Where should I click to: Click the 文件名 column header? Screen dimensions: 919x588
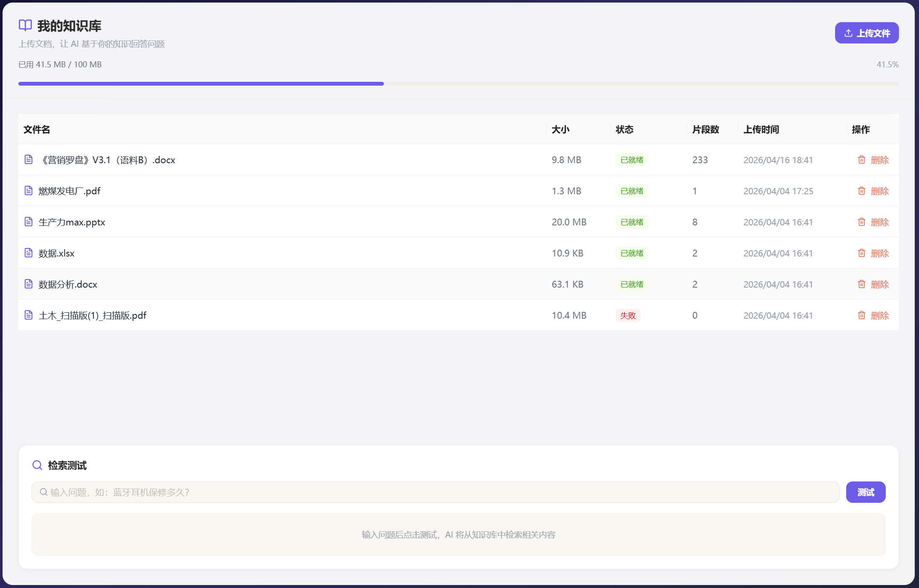click(x=37, y=130)
